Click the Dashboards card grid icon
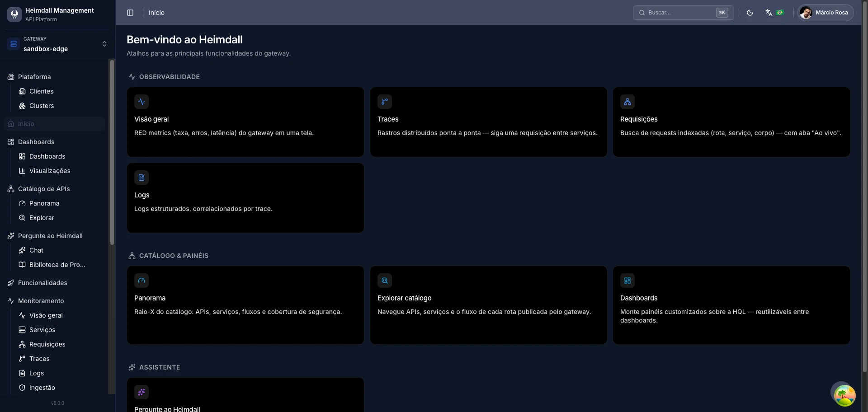Image resolution: width=868 pixels, height=412 pixels. coord(627,281)
